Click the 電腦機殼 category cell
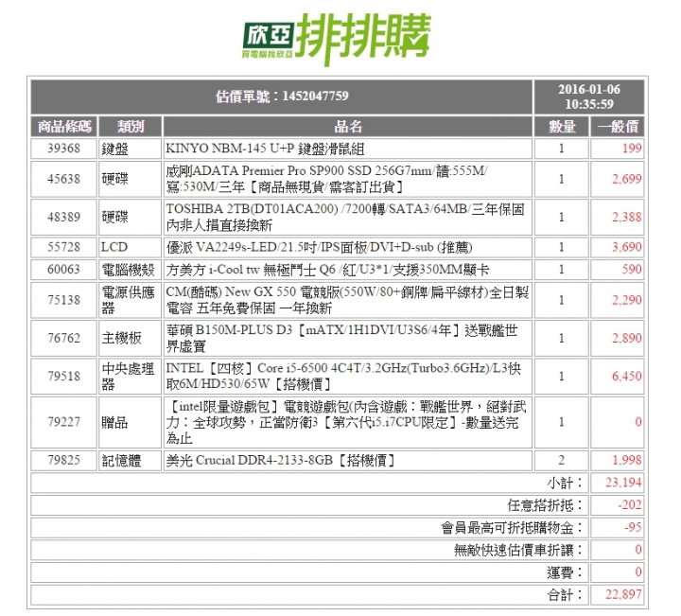This screenshot has width=681, height=616. pos(131,270)
